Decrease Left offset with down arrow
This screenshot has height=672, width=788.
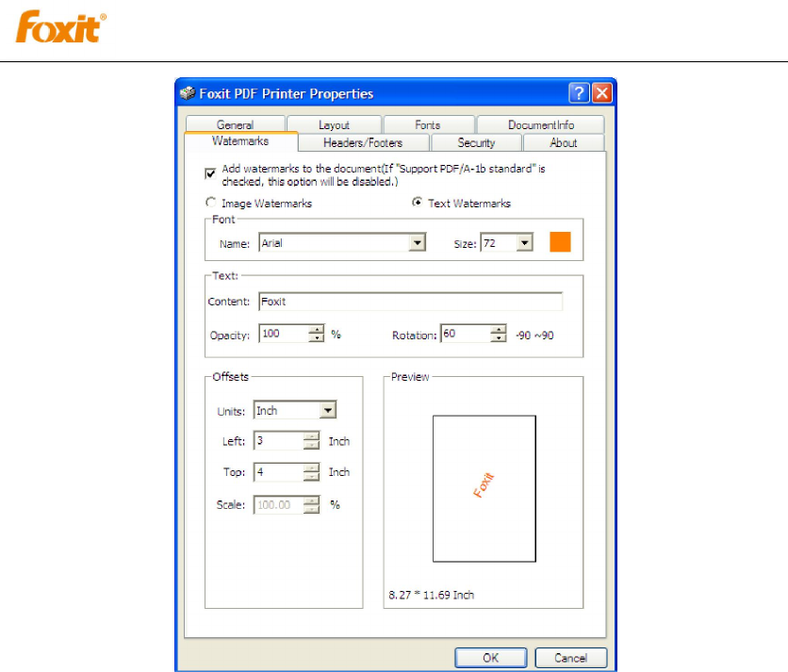tap(312, 445)
